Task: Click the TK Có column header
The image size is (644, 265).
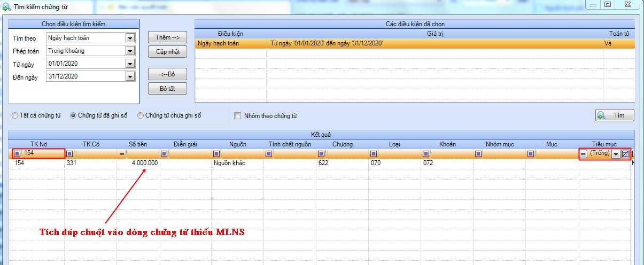Action: coord(91,144)
